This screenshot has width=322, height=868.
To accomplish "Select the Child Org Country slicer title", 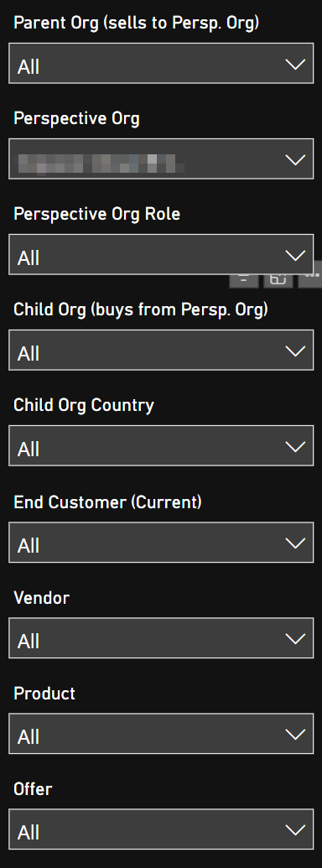I will coord(84,406).
